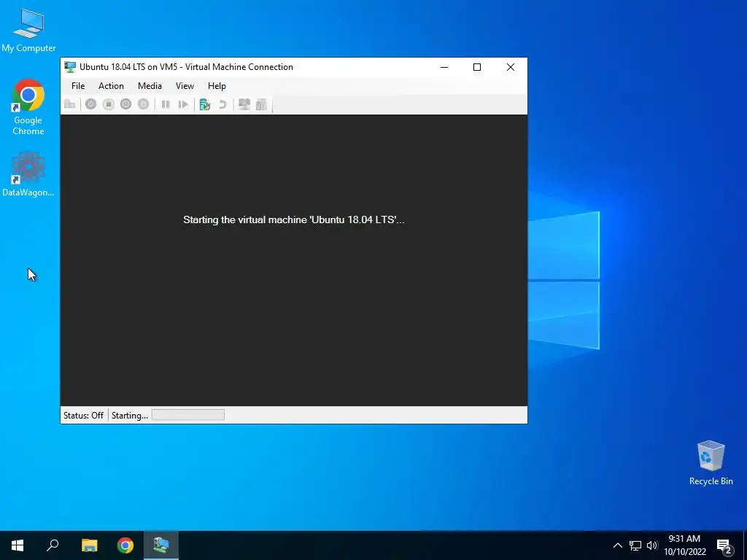Click the Revert curved arrow icon
The width and height of the screenshot is (747, 560).
click(x=222, y=104)
